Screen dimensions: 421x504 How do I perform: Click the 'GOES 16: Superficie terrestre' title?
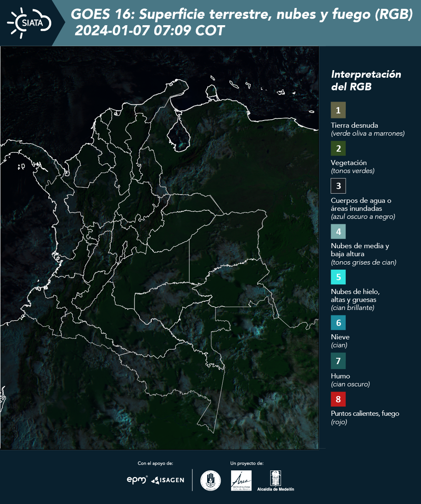[x=242, y=15]
